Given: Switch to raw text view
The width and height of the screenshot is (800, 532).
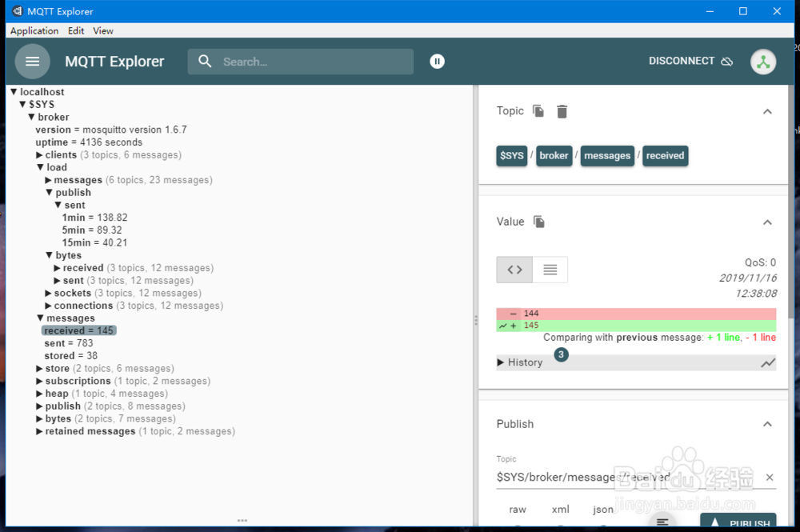Looking at the screenshot, I should 550,270.
